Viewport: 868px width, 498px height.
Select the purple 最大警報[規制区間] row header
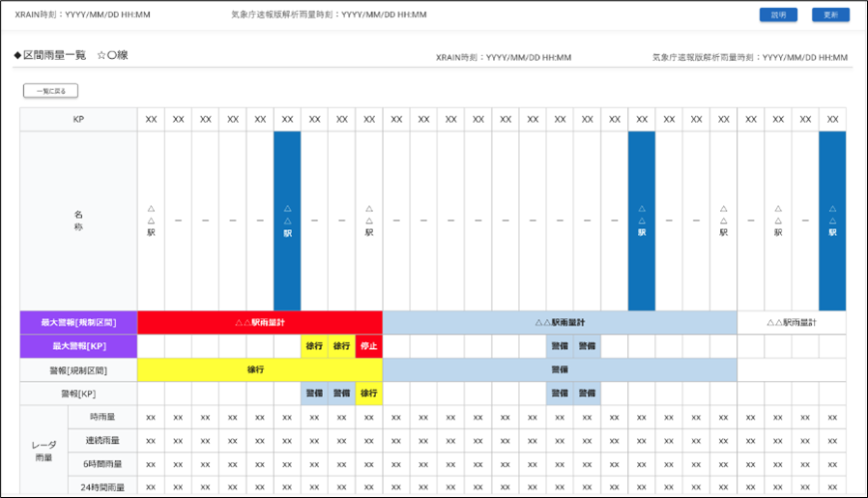point(78,322)
